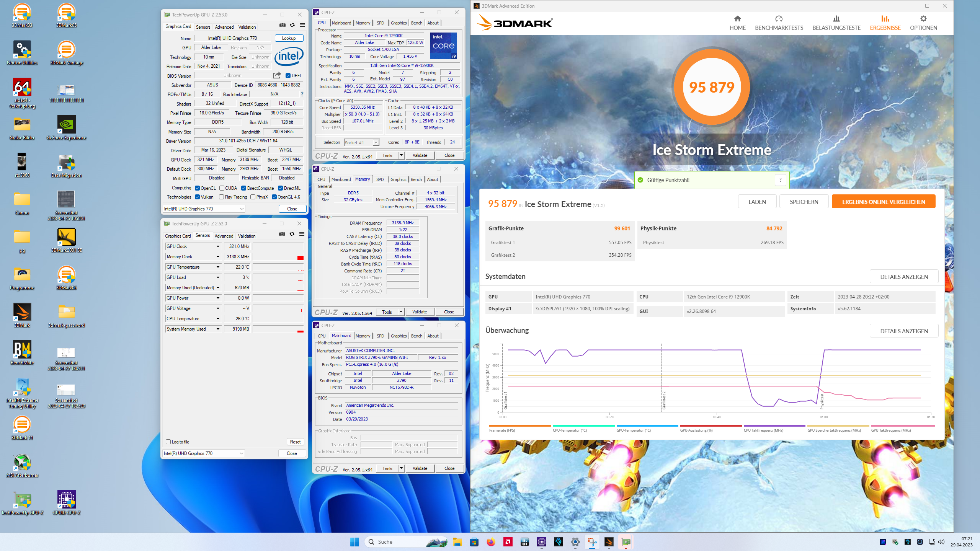980x551 pixels.
Task: Click Windows Start button on taskbar
Action: click(x=354, y=542)
